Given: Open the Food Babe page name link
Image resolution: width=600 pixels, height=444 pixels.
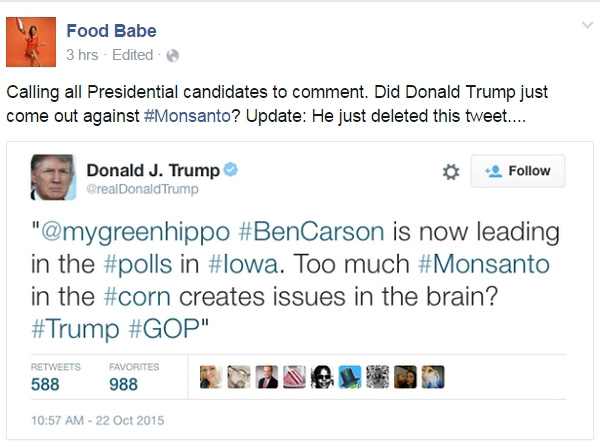Looking at the screenshot, I should point(111,31).
